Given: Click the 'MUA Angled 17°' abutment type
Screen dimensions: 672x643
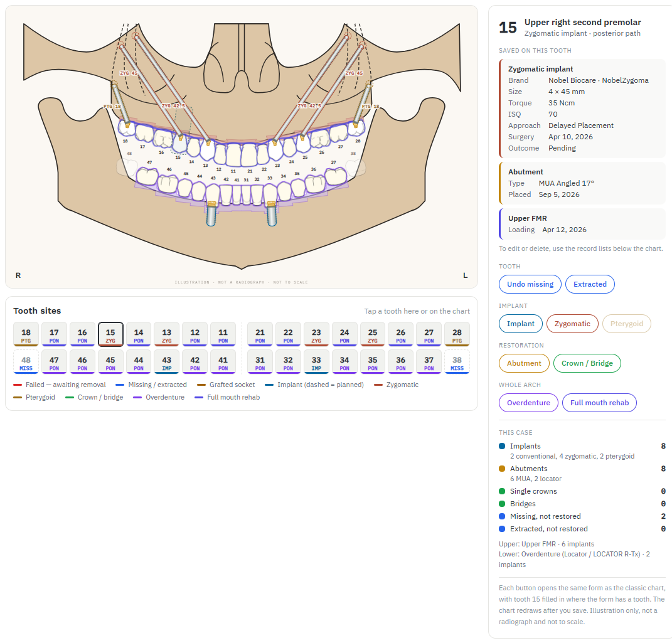Looking at the screenshot, I should (x=566, y=183).
